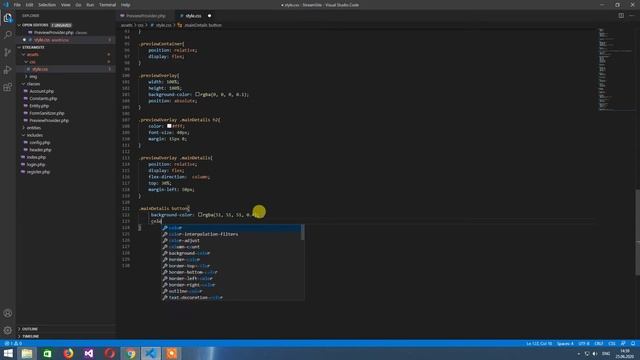Image resolution: width=640 pixels, height=360 pixels.
Task: Open the Extensions view
Action: click(x=8, y=87)
